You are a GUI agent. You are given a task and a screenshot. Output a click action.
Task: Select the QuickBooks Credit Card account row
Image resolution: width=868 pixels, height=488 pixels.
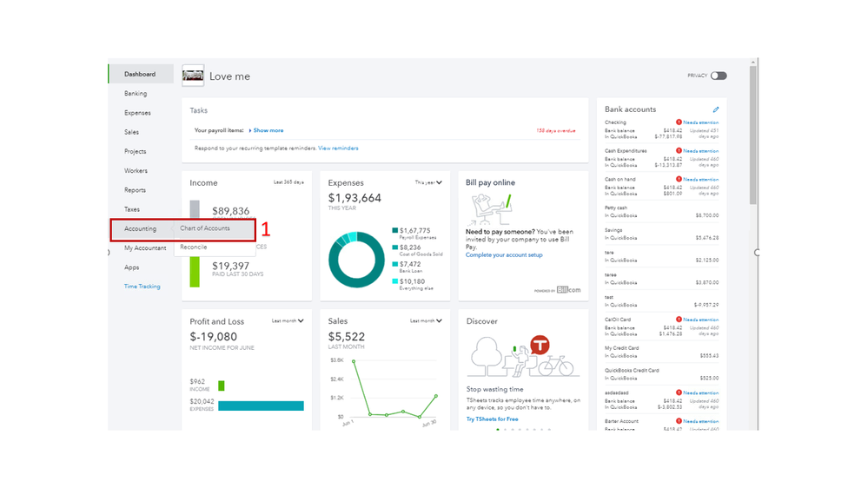[661, 374]
